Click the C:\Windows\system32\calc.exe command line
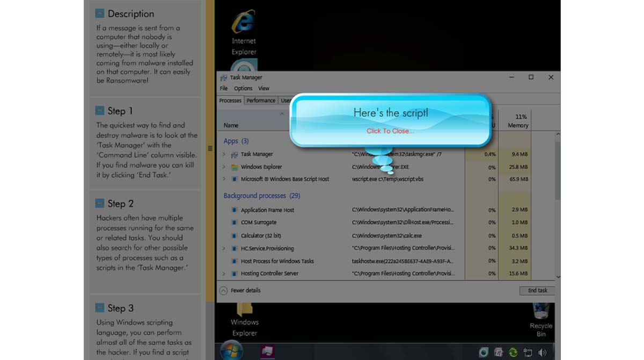This screenshot has height=360, width=644. (x=387, y=236)
